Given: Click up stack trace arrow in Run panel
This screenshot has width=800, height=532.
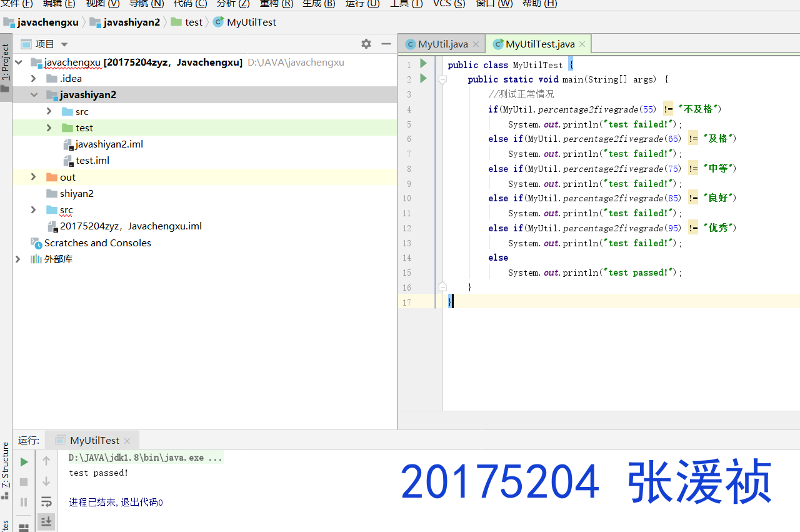Looking at the screenshot, I should click(x=46, y=461).
